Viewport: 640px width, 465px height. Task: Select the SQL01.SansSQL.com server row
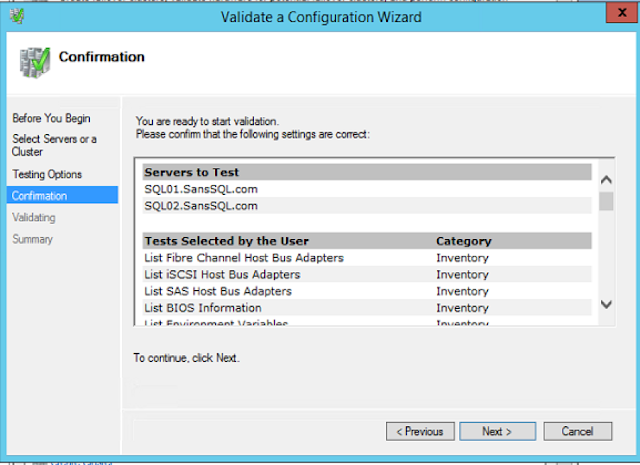click(x=367, y=189)
